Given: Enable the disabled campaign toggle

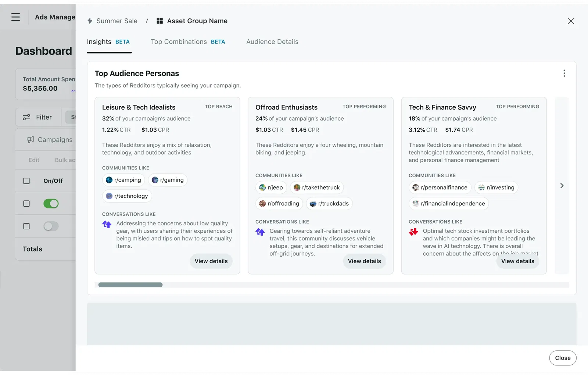Looking at the screenshot, I should tap(51, 226).
